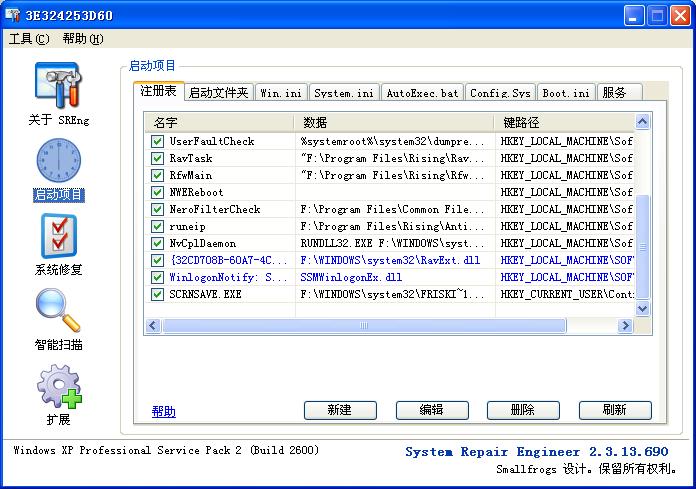Open the 工具(C) menu
This screenshot has width=696, height=489.
coord(29,39)
